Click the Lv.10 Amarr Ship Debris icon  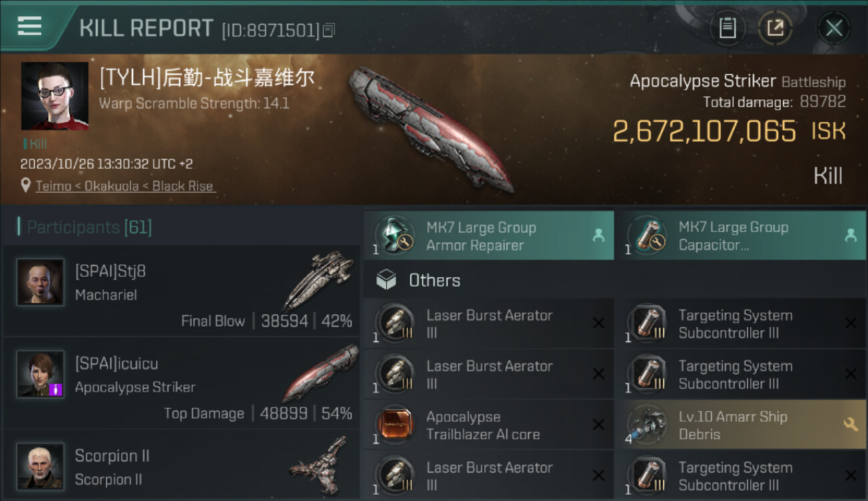click(648, 426)
